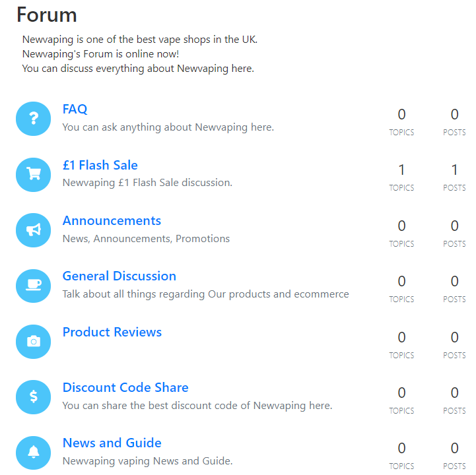Click the shopping cart Flash Sale icon
This screenshot has width=476, height=475.
tap(34, 174)
